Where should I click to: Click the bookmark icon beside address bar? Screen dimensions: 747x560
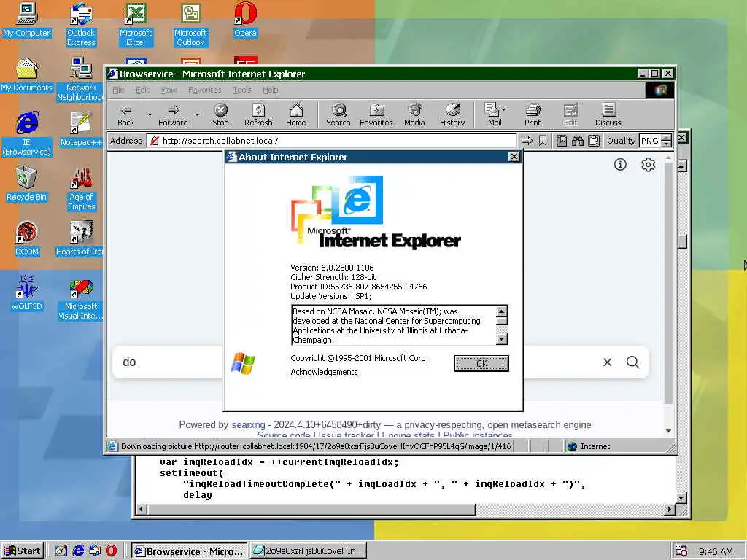coord(543,141)
